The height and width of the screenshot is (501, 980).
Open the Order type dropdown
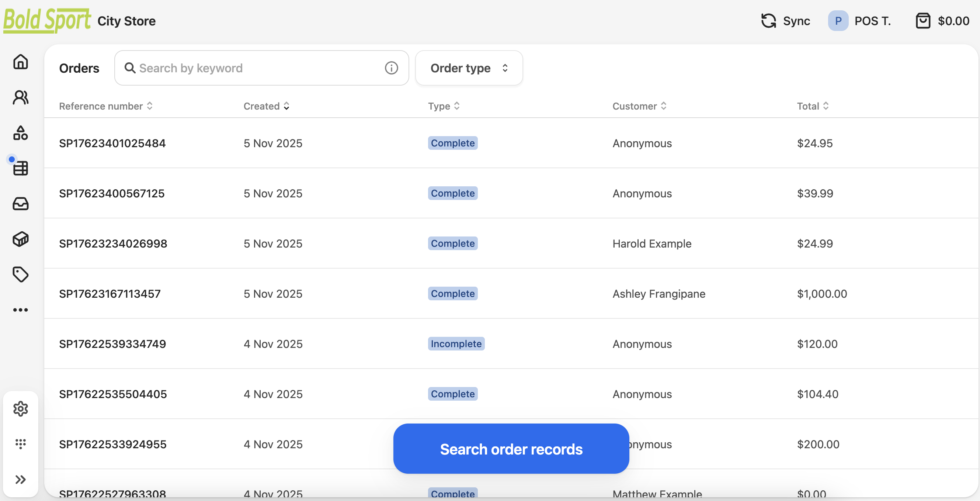(469, 68)
